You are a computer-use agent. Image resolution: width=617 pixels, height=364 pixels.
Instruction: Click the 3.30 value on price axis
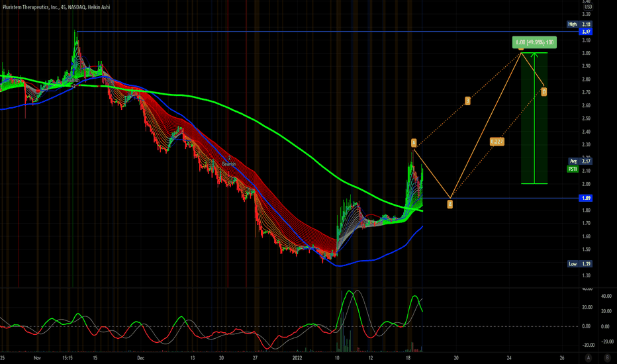[x=586, y=14]
